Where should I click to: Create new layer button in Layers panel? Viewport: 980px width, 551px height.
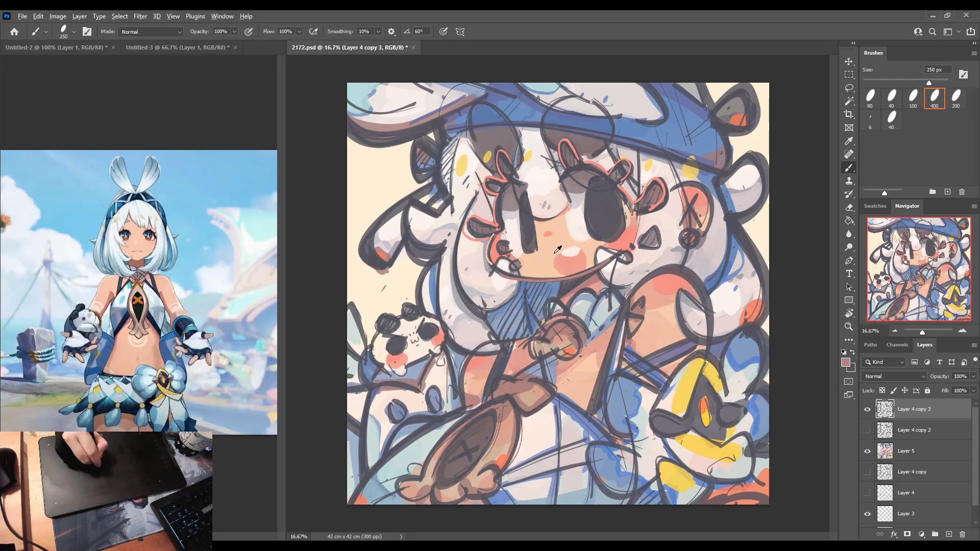pyautogui.click(x=949, y=534)
